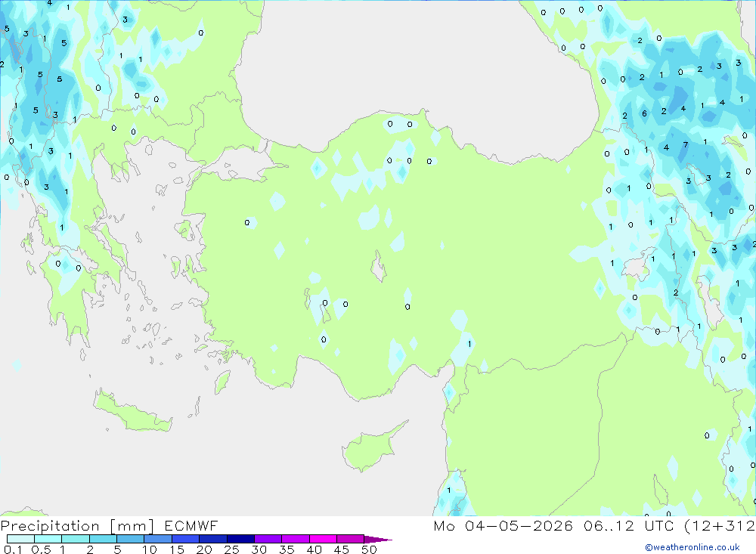Click the precipitation value "7" on map
The width and height of the screenshot is (756, 554).
[x=685, y=144]
